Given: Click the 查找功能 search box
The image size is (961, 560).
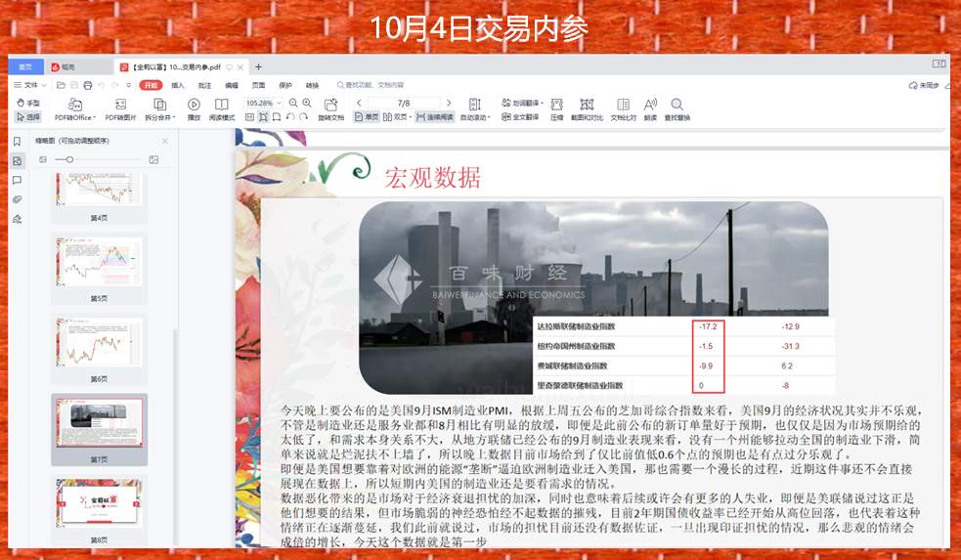Looking at the screenshot, I should (x=371, y=85).
